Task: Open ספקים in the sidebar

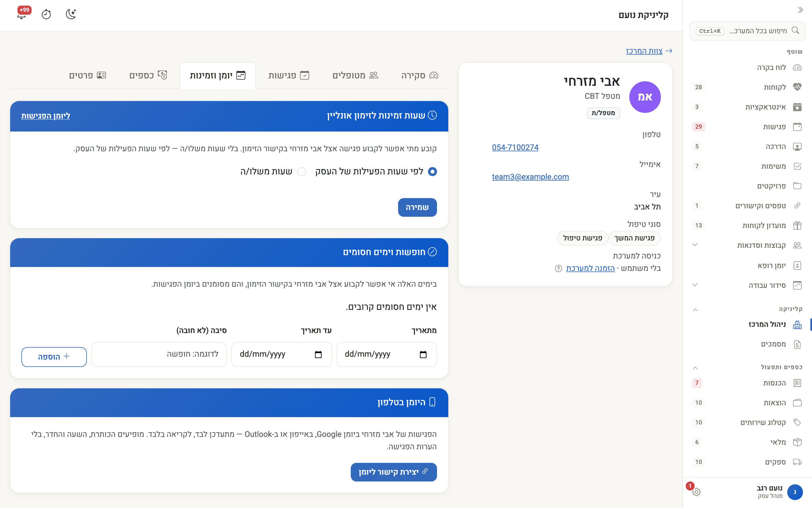Action: 747,462
